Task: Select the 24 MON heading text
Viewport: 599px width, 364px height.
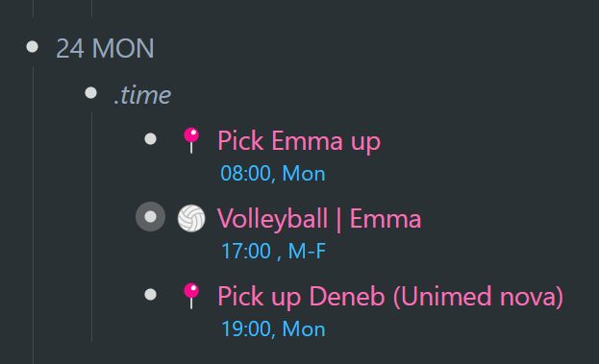Action: coord(105,48)
